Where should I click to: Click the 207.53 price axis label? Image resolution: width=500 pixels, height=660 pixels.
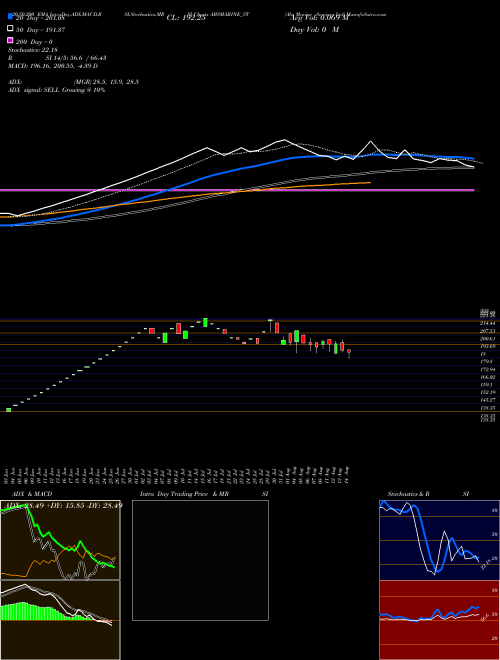point(488,331)
